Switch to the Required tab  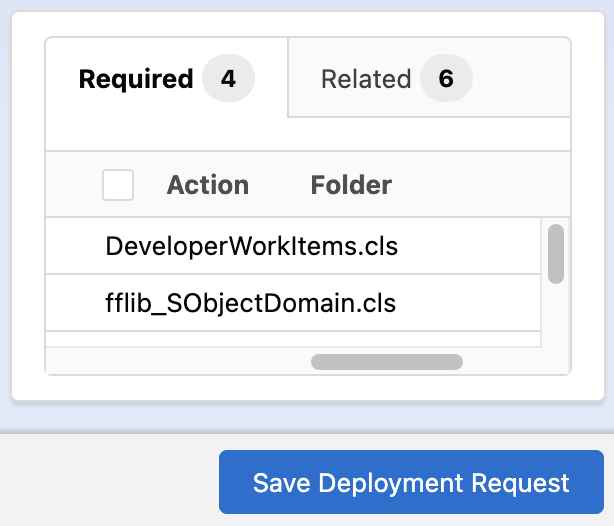coord(167,78)
